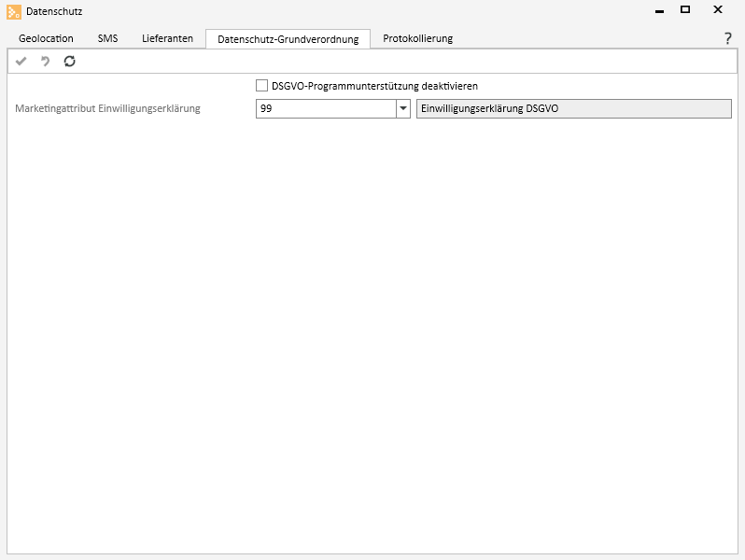Maximize the Datenschutz window

(685, 10)
